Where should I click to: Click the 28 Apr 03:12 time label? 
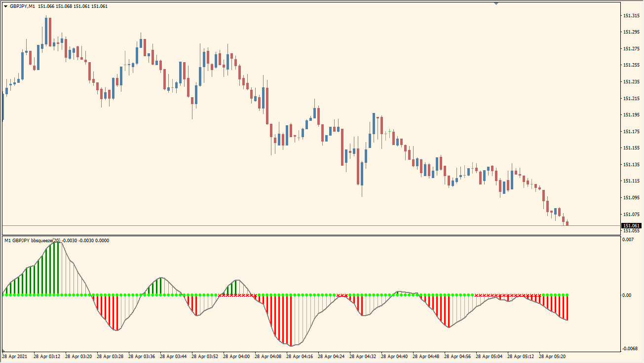(x=48, y=356)
